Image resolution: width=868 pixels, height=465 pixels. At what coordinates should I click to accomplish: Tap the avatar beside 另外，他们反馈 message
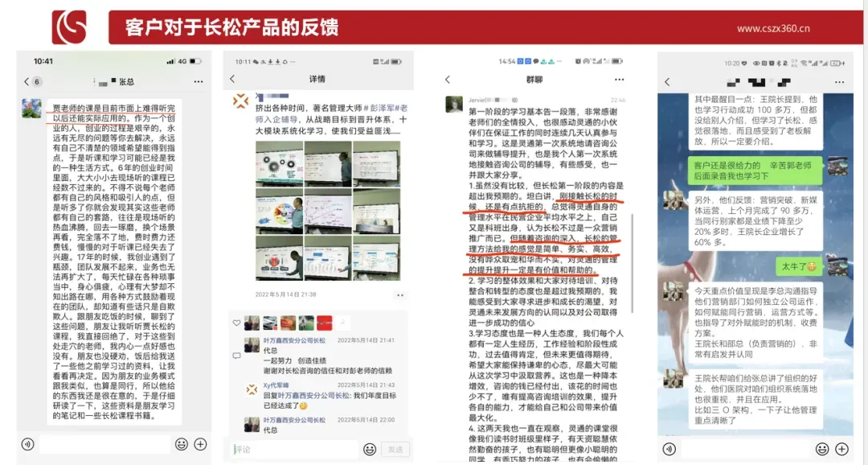(x=674, y=200)
